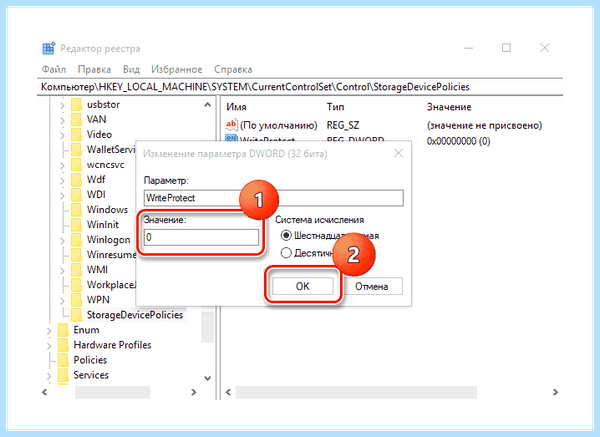Select the VAN folder icon
The width and height of the screenshot is (600, 437).
pos(77,119)
